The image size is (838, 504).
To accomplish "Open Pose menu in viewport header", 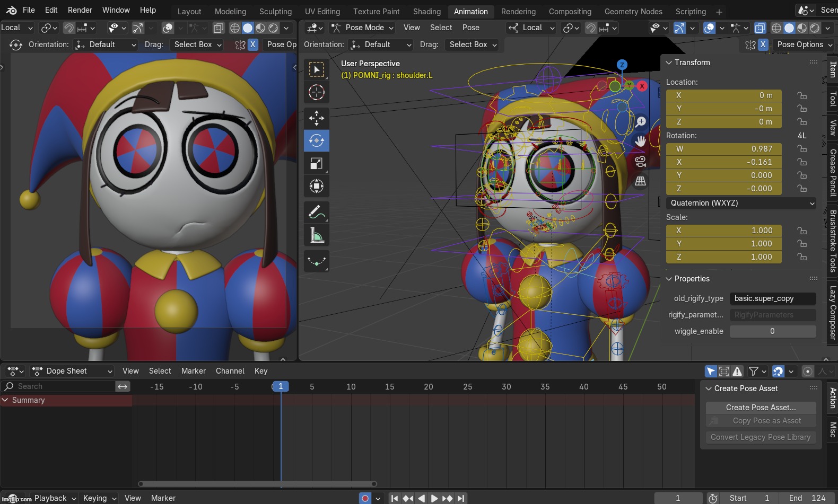I will coord(470,28).
